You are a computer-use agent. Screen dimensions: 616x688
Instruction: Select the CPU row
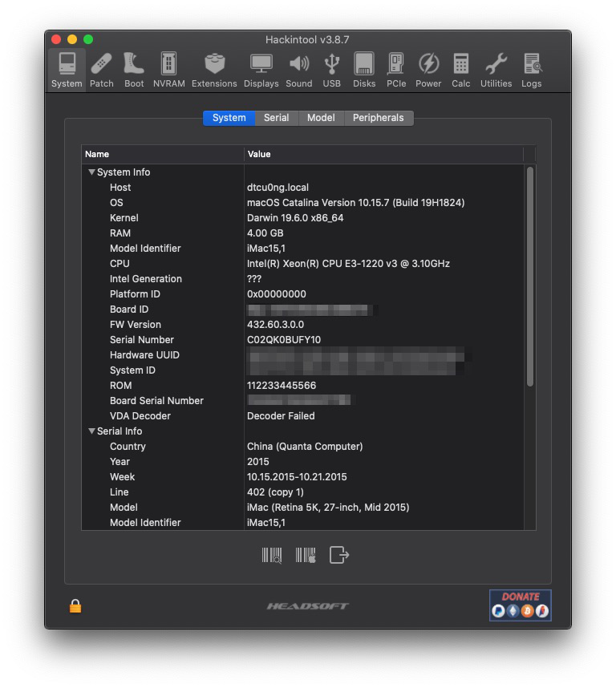302,264
